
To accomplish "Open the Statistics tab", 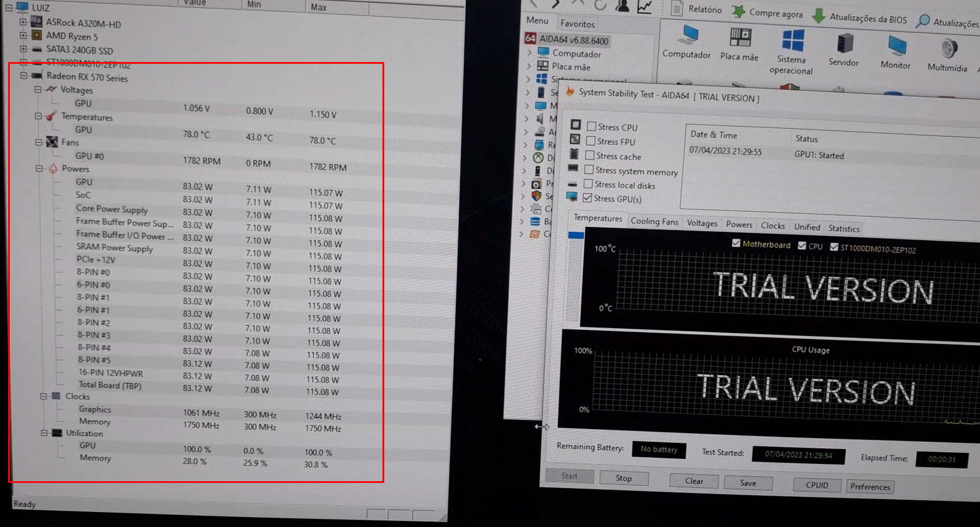I will (x=844, y=228).
